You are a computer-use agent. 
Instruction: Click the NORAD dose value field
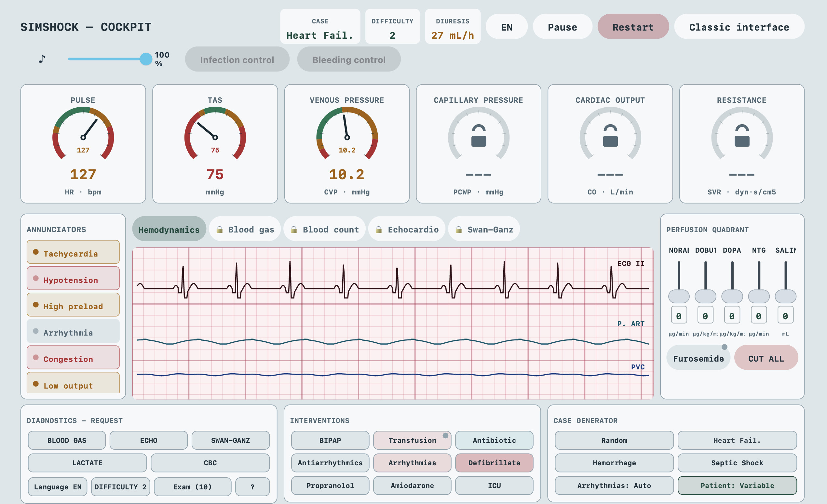[679, 315]
